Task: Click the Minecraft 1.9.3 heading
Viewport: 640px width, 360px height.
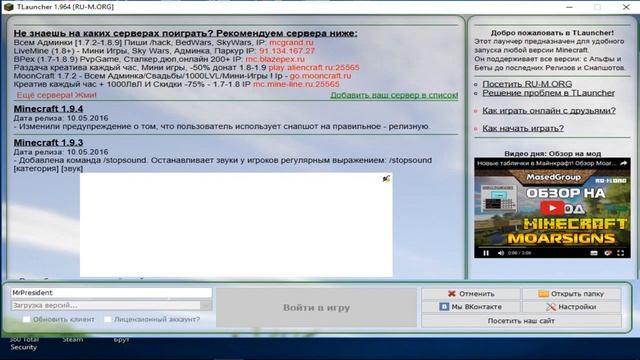Action: tap(48, 142)
